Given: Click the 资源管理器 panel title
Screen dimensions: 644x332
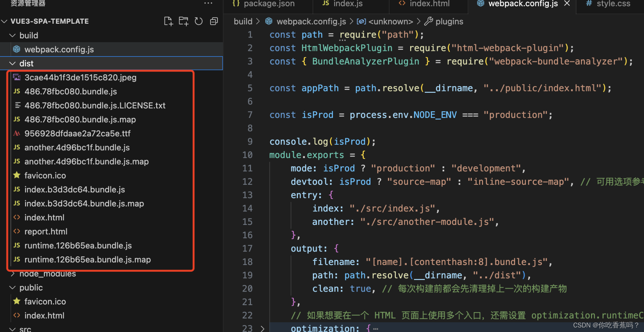Looking at the screenshot, I should 28,3.
